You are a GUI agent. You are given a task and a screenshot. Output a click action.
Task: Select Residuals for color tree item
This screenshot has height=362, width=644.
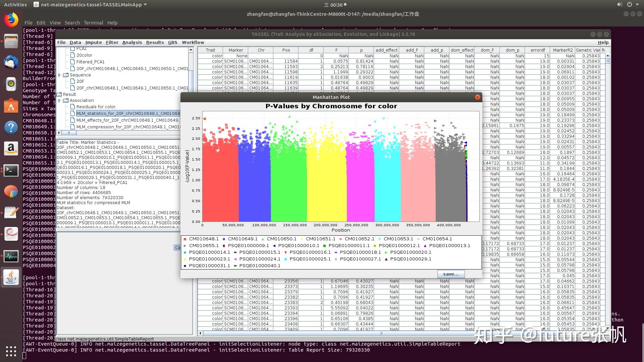96,107
